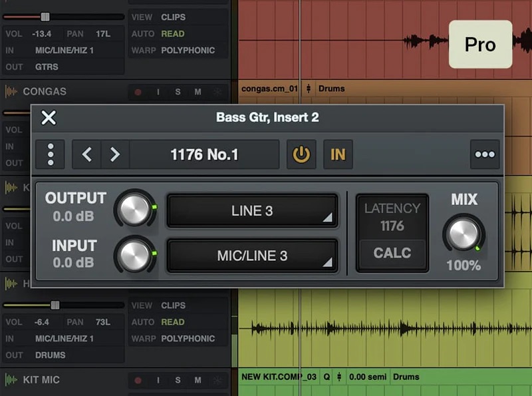Click the Q quantize icon on kit clip
Viewport: 532px width, 396px height.
point(327,377)
